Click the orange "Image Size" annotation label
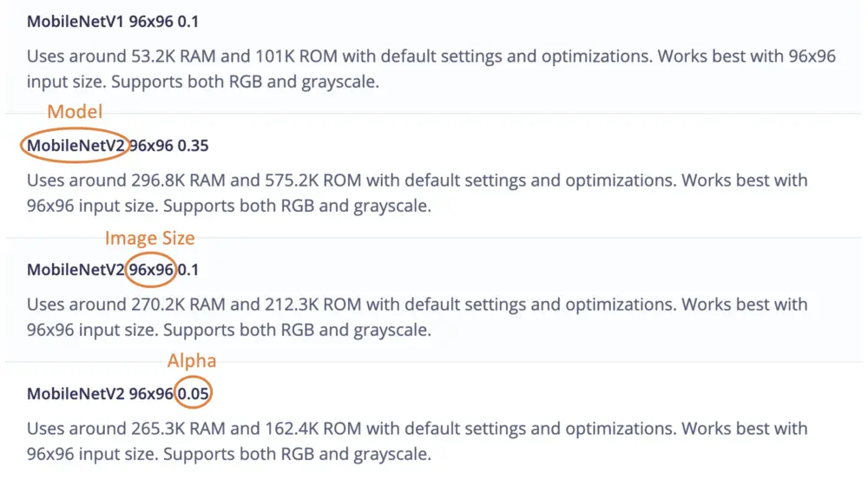 click(149, 237)
